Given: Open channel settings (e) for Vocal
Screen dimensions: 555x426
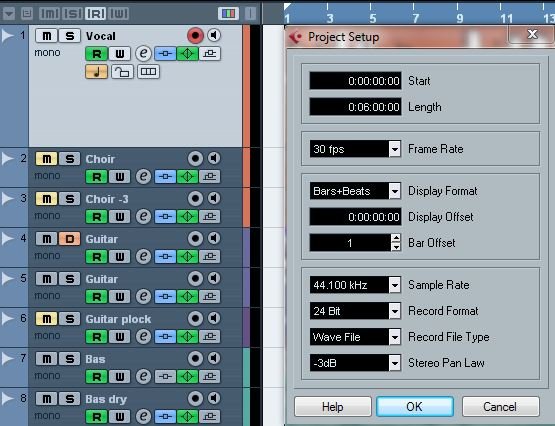Looking at the screenshot, I should click(143, 53).
